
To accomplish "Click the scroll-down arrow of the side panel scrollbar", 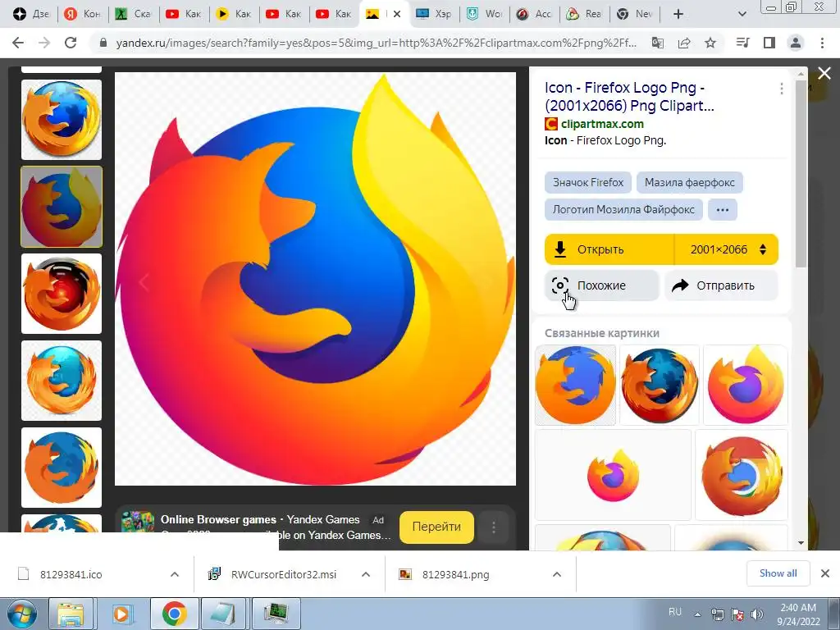I will [x=801, y=543].
